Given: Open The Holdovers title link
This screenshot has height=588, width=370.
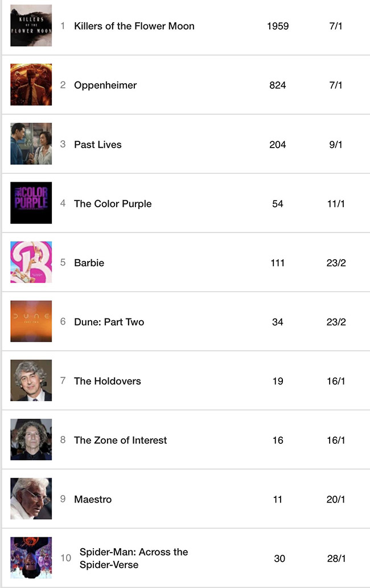Looking at the screenshot, I should coord(107,381).
